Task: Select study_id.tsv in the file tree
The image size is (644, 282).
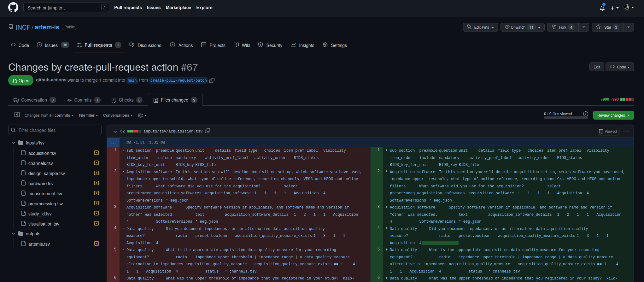Action: (x=40, y=214)
